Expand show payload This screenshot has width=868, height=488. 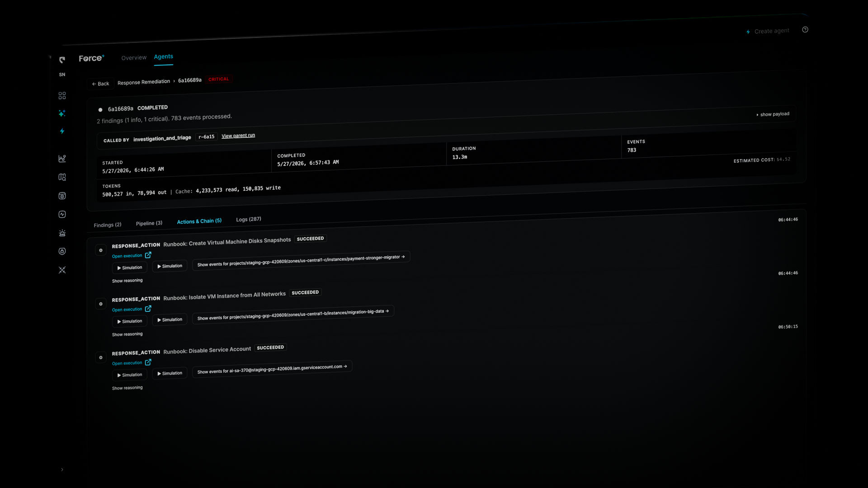click(773, 114)
